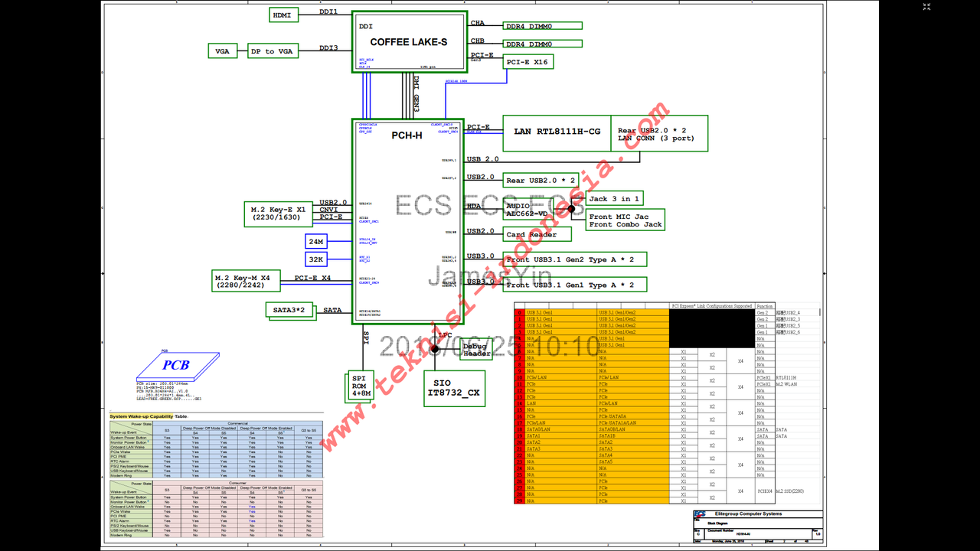This screenshot has width=980, height=551.
Task: Select the standalone Rear USB2.0 * 2 box
Action: [541, 181]
